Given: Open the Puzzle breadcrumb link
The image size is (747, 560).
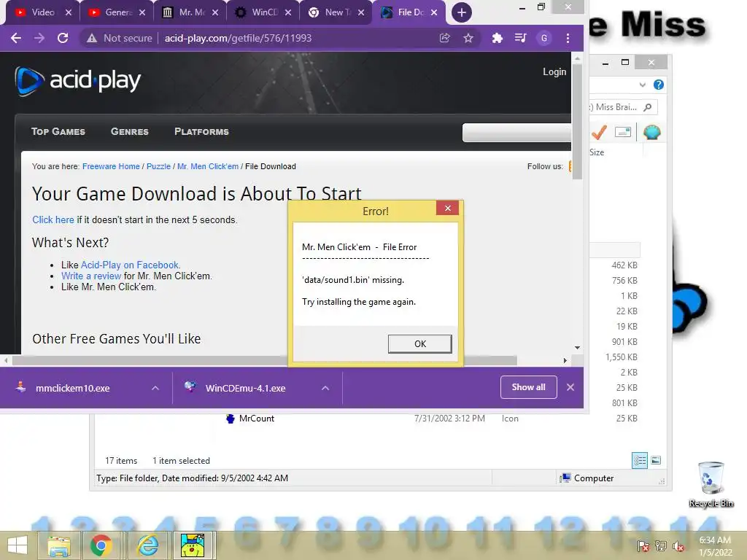Looking at the screenshot, I should [x=158, y=166].
